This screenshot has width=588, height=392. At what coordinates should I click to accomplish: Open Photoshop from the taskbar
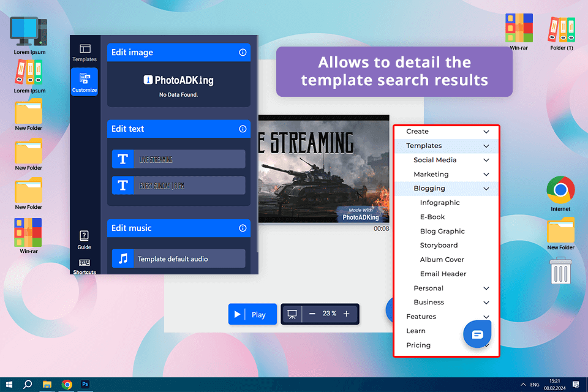85,384
